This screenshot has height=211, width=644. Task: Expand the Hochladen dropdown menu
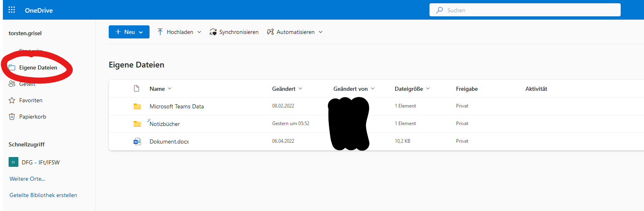[179, 32]
